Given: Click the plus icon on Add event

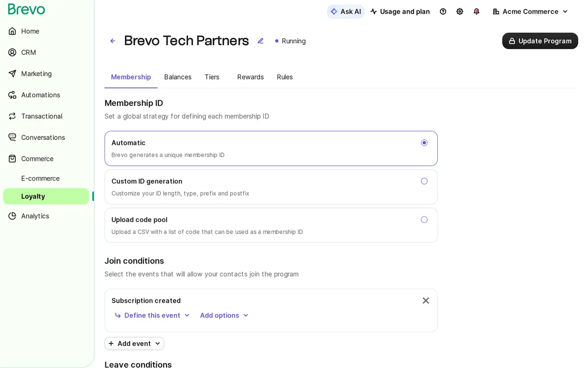Looking at the screenshot, I should tap(111, 343).
